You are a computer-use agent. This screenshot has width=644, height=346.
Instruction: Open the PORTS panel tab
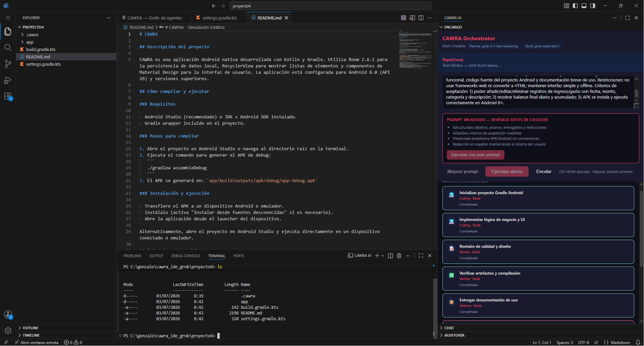pos(238,256)
